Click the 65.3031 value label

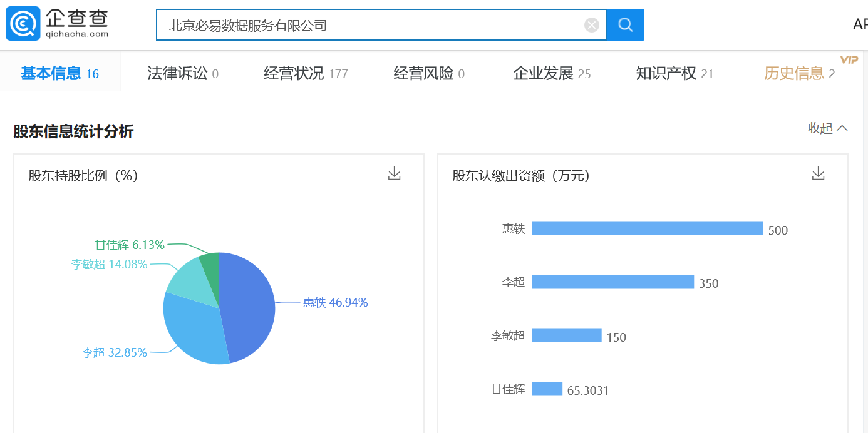588,391
